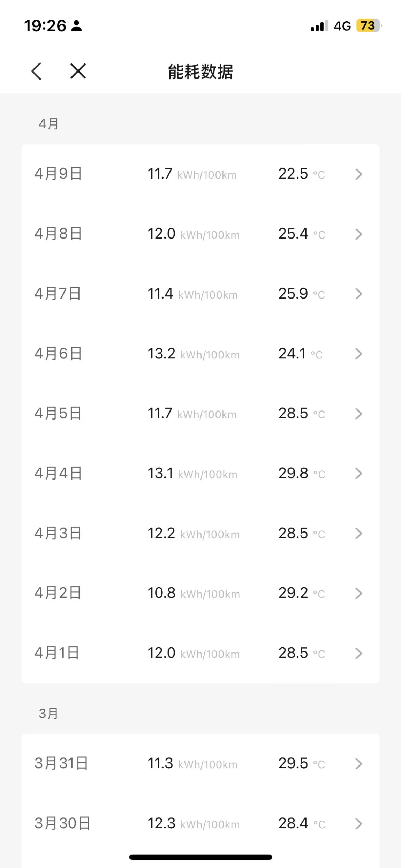Tap the home indicator bar
The image size is (401, 868).
200,857
